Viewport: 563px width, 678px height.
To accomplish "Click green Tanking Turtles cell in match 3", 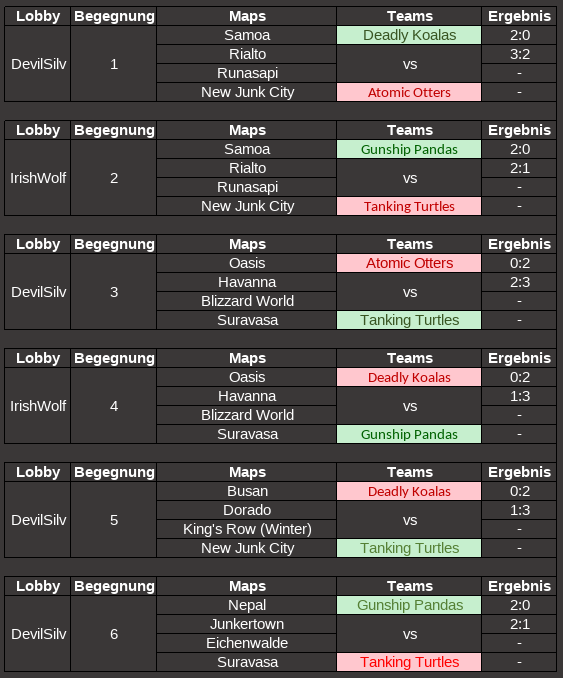I will click(x=409, y=320).
